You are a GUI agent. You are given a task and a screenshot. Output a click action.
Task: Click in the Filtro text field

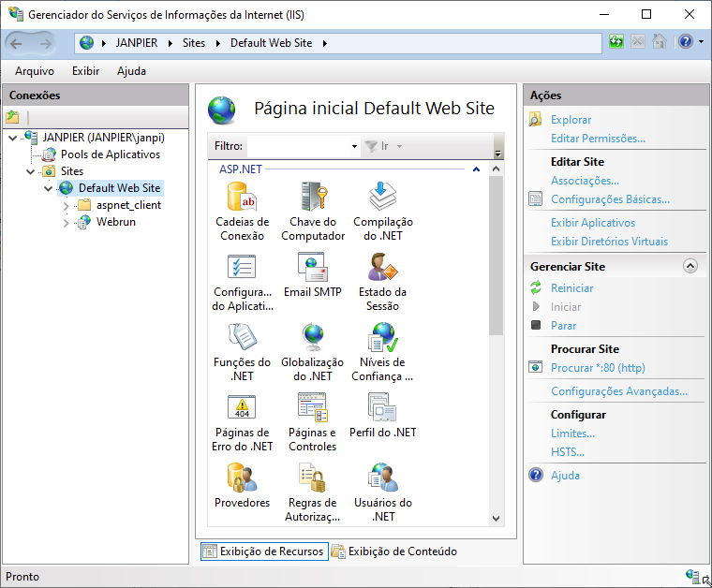click(x=298, y=146)
